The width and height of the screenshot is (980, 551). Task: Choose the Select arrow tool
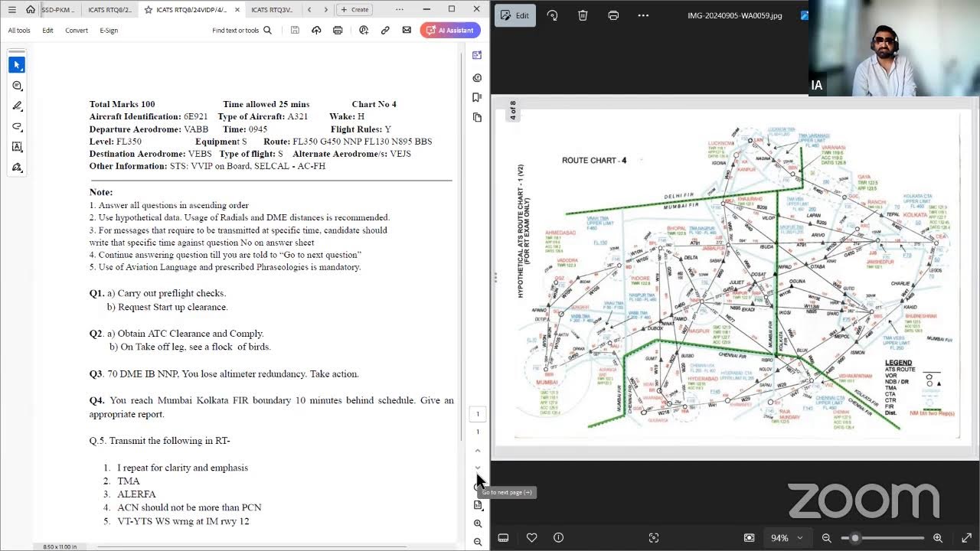pyautogui.click(x=17, y=65)
